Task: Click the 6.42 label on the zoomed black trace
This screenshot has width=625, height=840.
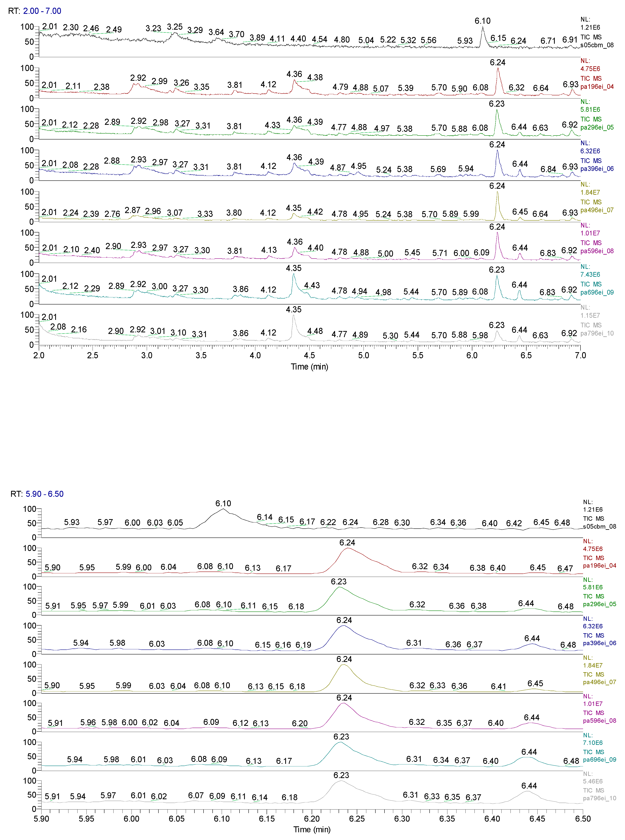Action: point(514,523)
